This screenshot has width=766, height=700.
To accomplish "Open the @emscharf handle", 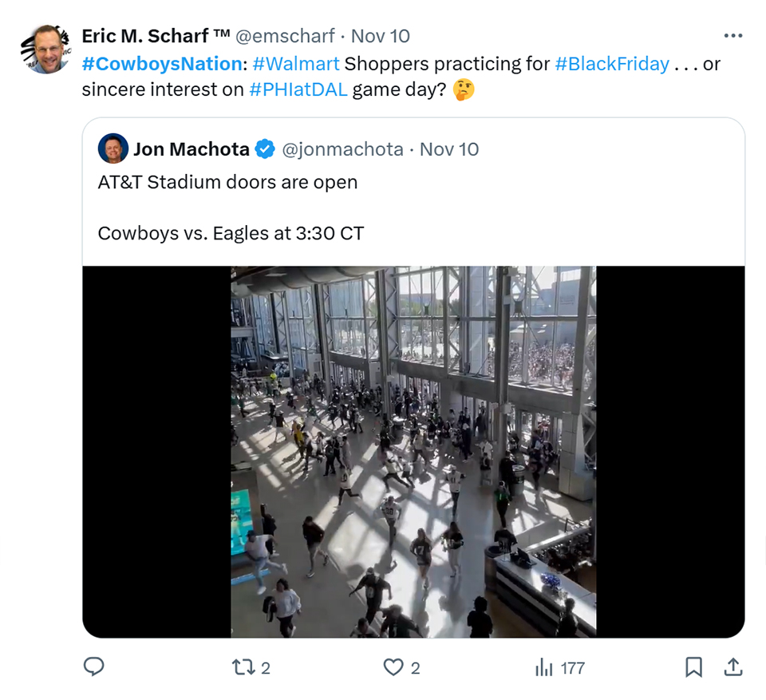I will [x=286, y=36].
